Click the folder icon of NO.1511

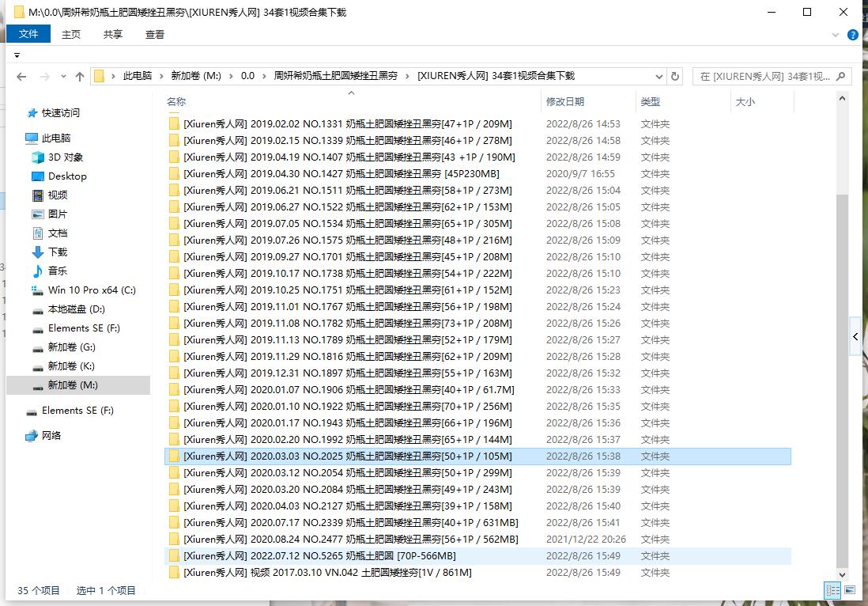click(174, 191)
